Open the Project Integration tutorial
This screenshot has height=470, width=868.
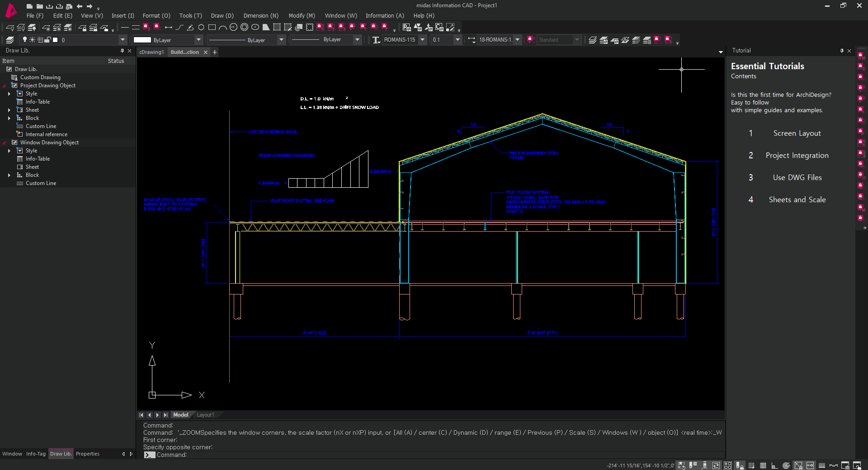click(x=797, y=155)
